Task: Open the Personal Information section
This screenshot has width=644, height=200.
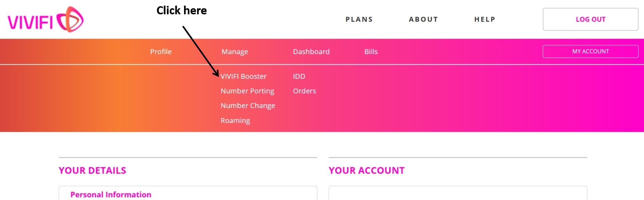Action: (111, 195)
